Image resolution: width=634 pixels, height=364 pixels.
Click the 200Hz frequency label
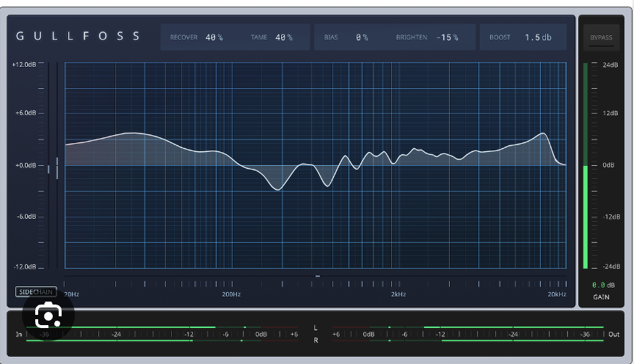[231, 294]
